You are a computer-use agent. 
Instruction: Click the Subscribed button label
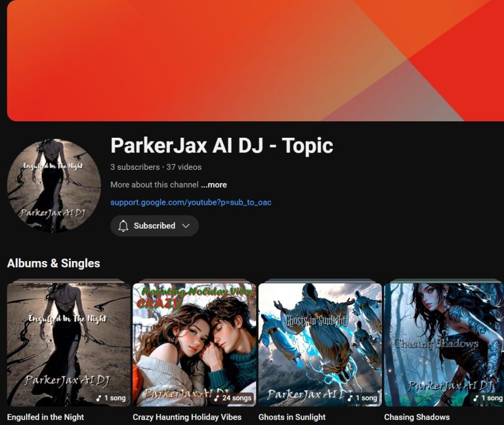pos(154,226)
